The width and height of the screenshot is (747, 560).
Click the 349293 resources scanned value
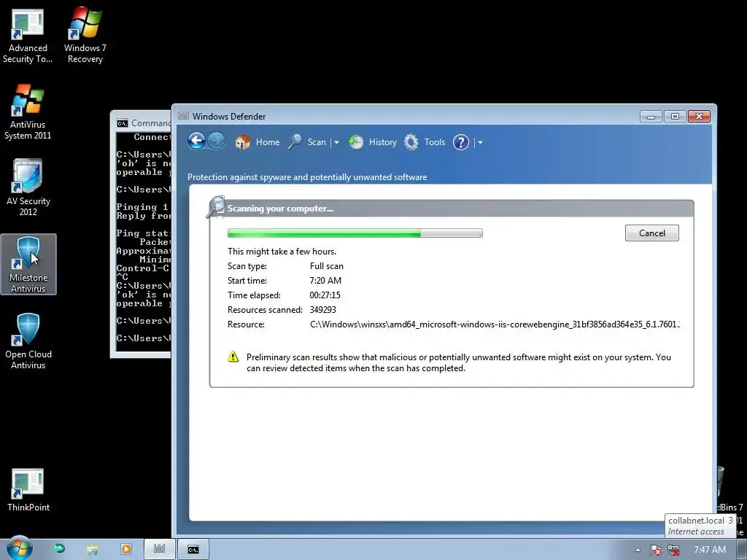tap(322, 309)
